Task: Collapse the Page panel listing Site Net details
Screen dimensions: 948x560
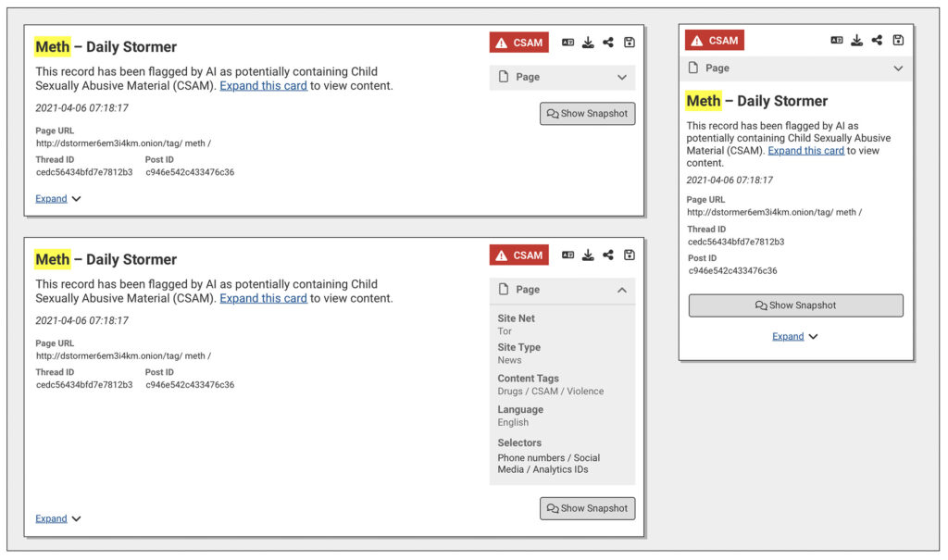Action: point(562,291)
